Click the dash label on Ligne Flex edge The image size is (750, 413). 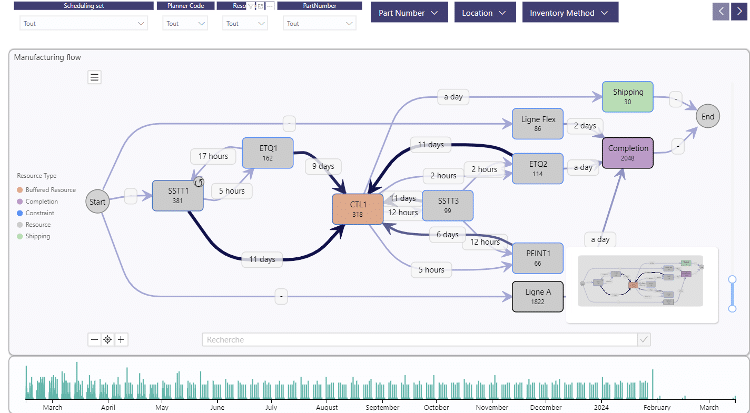[x=289, y=123]
